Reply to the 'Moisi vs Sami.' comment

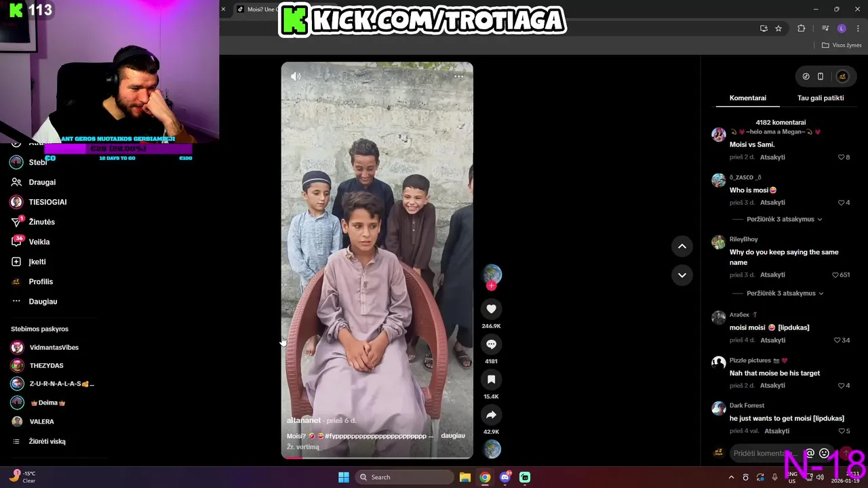[x=772, y=157]
